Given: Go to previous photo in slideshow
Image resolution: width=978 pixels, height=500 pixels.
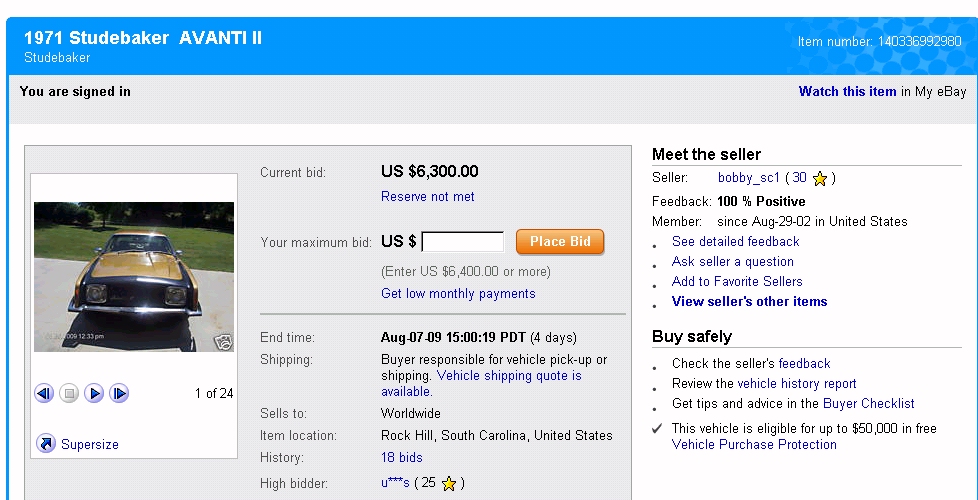Looking at the screenshot, I should [x=44, y=394].
